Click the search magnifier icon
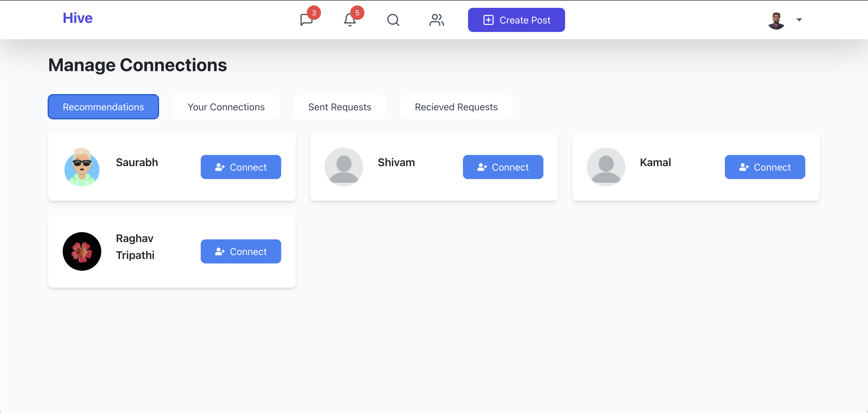 click(393, 20)
